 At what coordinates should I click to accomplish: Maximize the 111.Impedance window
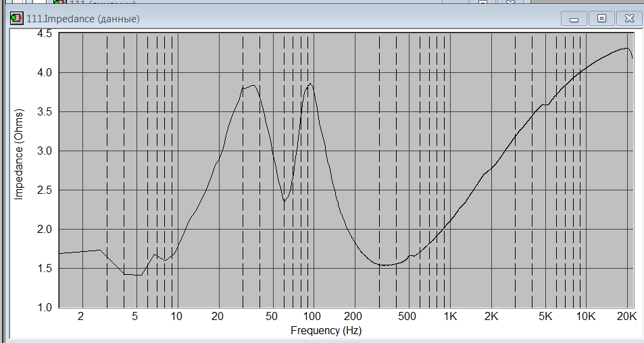coord(601,18)
